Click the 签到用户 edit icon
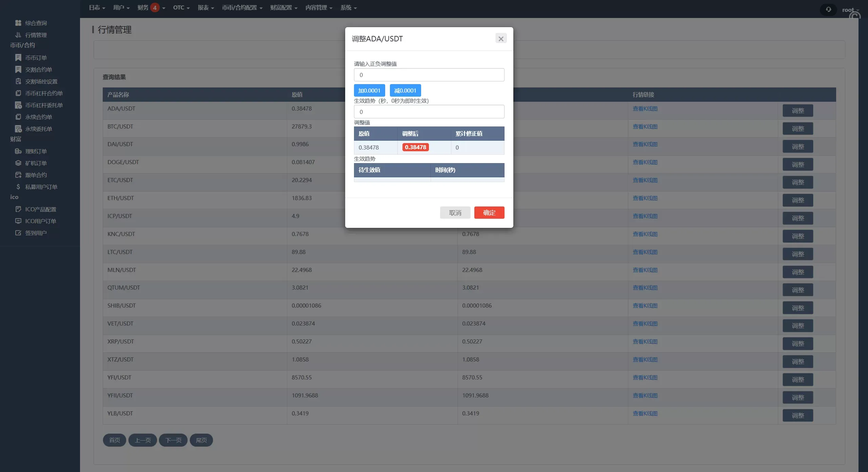The image size is (868, 472). (18, 233)
